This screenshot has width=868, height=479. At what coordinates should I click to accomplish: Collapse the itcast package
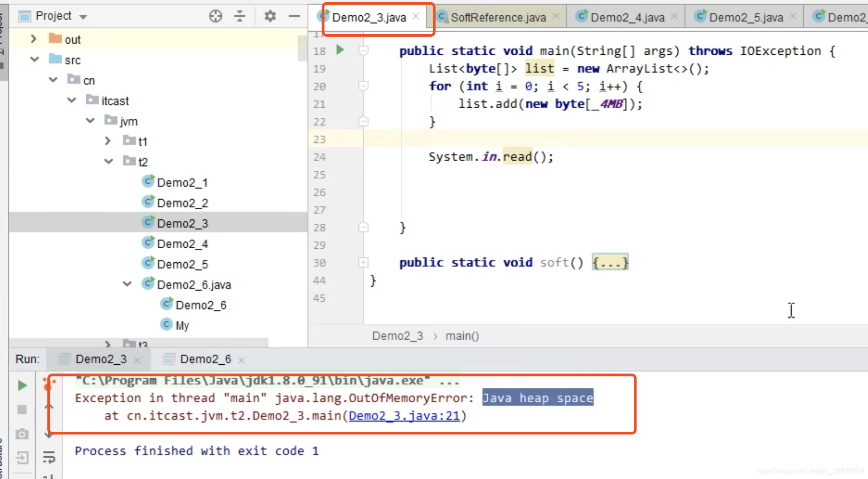point(72,100)
